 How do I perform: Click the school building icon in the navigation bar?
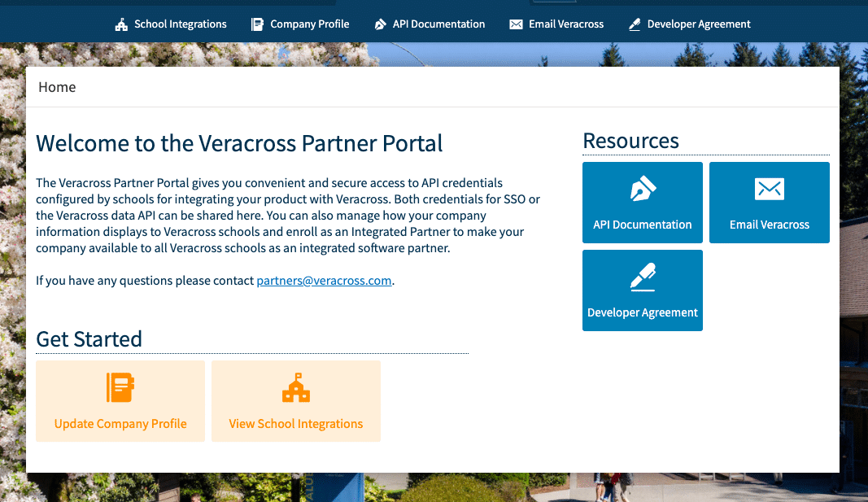[121, 24]
